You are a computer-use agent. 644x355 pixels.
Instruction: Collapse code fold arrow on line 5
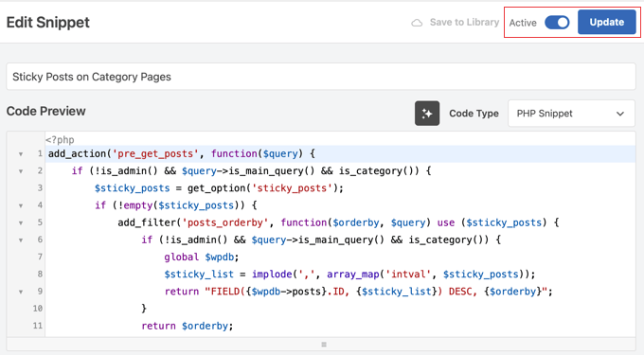point(21,223)
